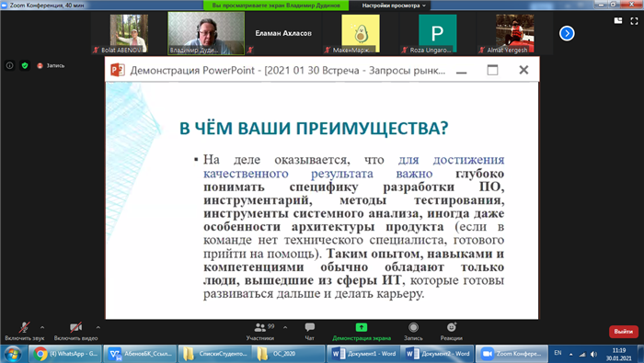Screen dimensions: 644x363
Task: Select Владимир Дудинов video thumbnail
Action: pos(206,33)
